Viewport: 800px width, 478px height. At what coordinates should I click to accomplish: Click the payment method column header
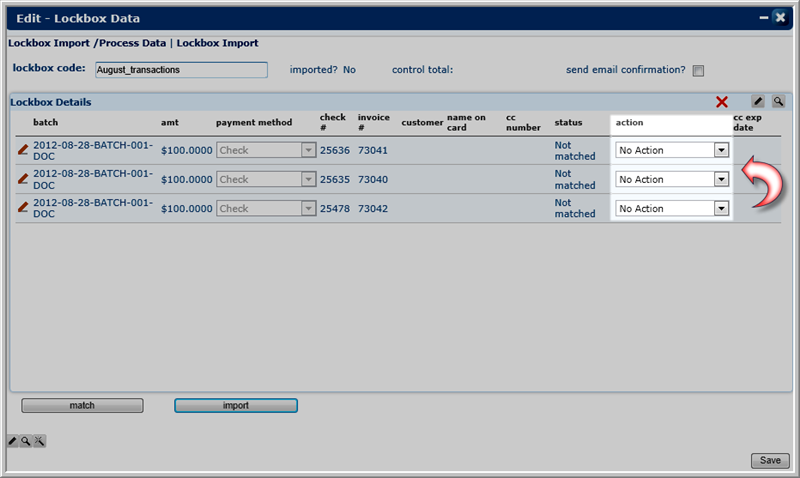click(x=254, y=122)
